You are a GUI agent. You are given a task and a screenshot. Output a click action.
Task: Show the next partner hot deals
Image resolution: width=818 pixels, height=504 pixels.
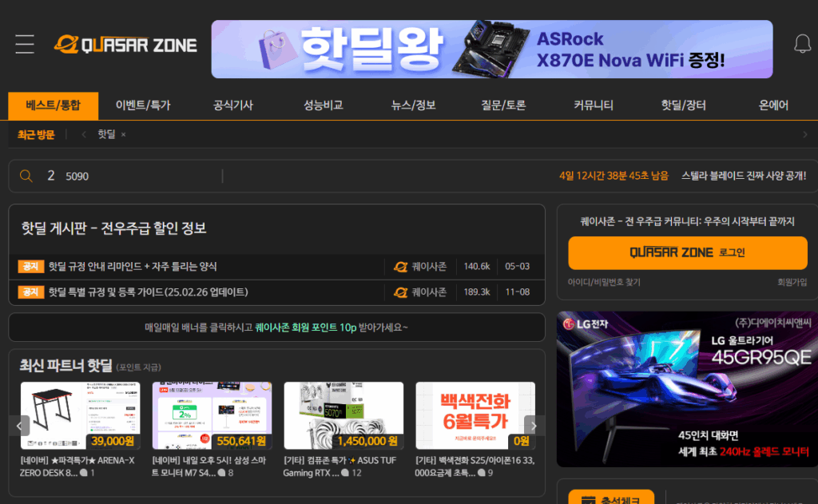pyautogui.click(x=534, y=426)
